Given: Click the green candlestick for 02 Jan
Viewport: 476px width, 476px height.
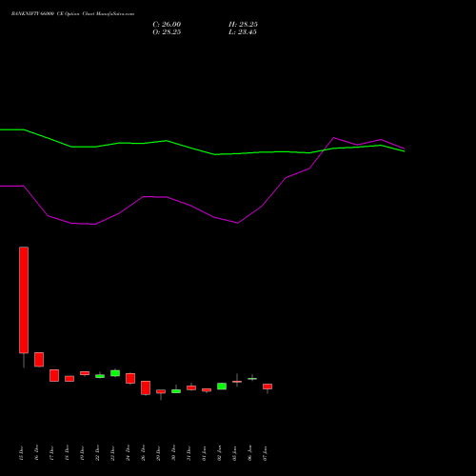Looking at the screenshot, I should tap(222, 387).
